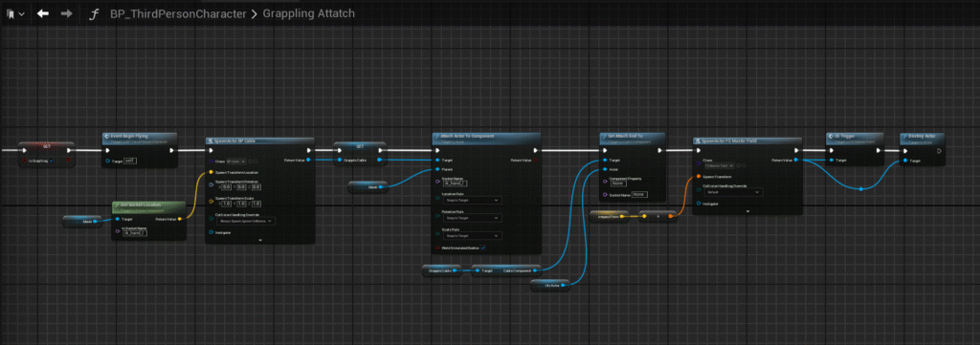The width and height of the screenshot is (980, 345).
Task: Click Return Value pin on SpawnActor BP Cable
Action: 308,161
